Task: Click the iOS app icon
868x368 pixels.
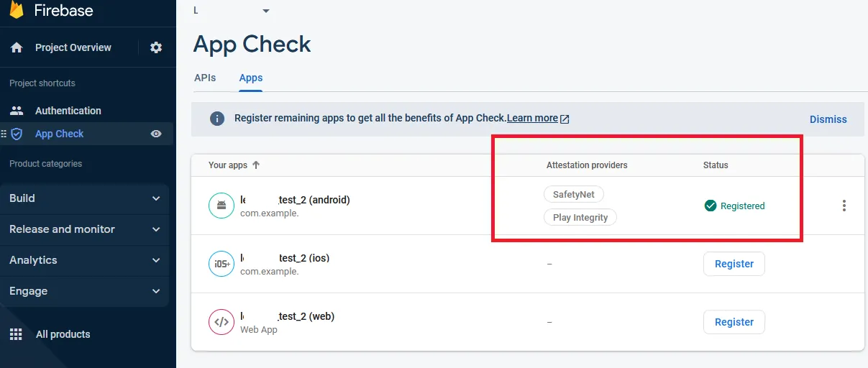Action: tap(221, 264)
